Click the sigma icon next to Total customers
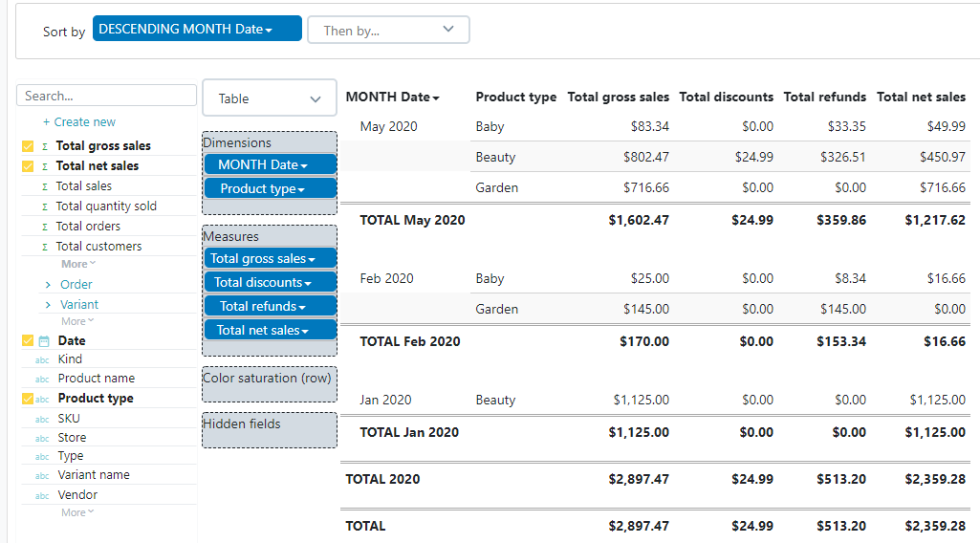Viewport: 980px width, 543px height. click(45, 247)
